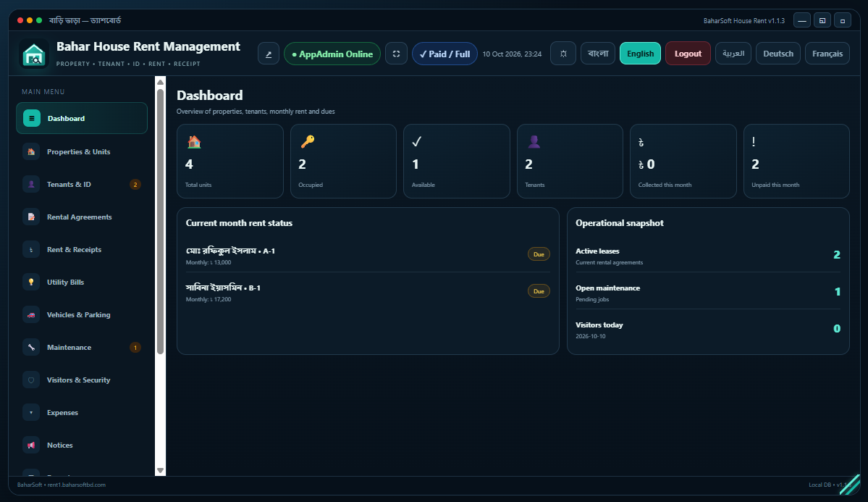Click the 'Operational snapshot' heading

(x=620, y=222)
